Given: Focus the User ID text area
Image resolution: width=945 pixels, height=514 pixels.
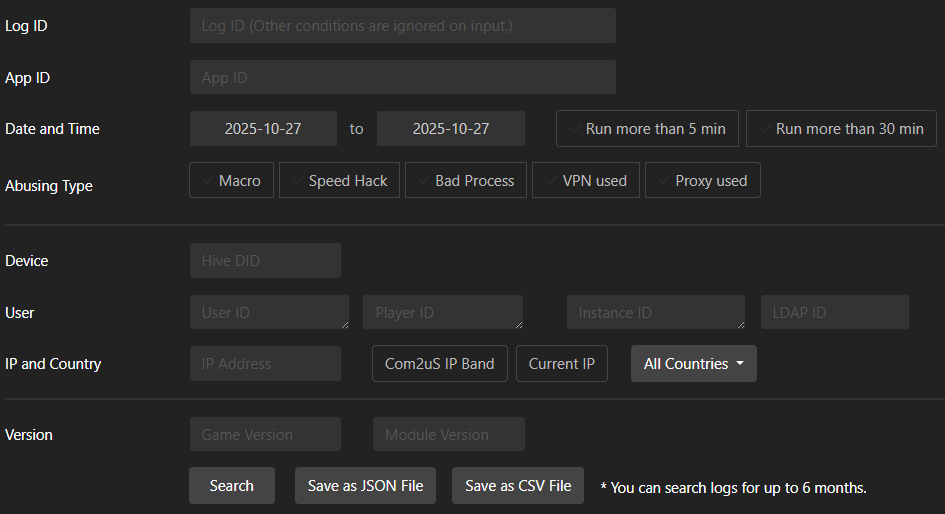Looking at the screenshot, I should (x=268, y=313).
